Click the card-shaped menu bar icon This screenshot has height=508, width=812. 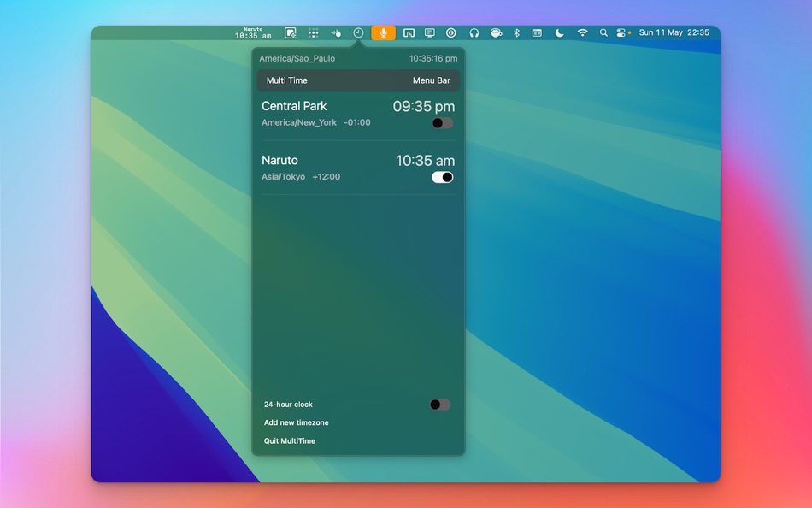(x=537, y=33)
